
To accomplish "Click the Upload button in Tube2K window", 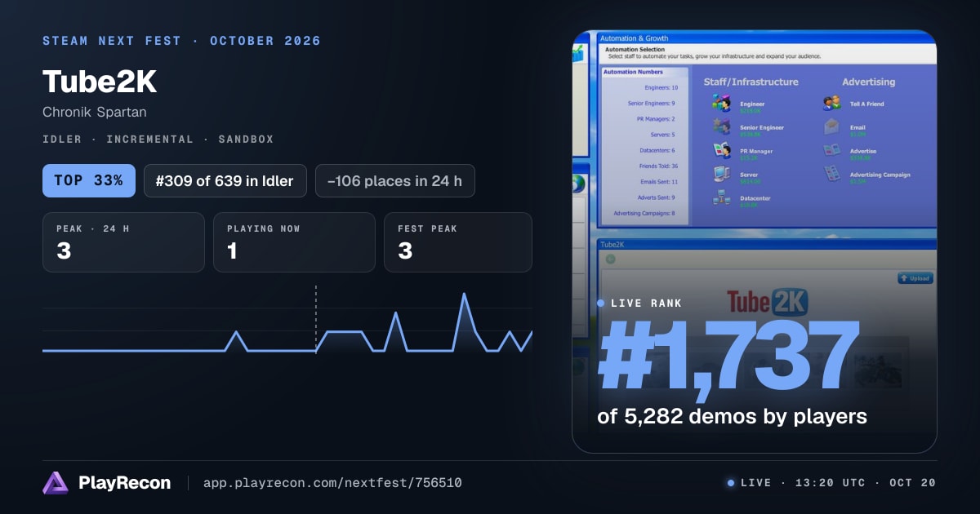I will (915, 278).
